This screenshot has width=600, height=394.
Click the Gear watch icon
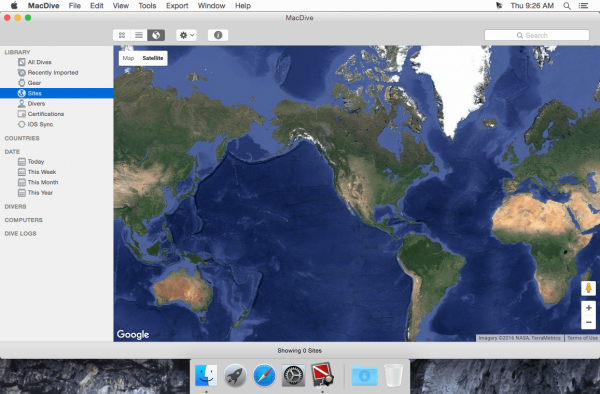[22, 83]
